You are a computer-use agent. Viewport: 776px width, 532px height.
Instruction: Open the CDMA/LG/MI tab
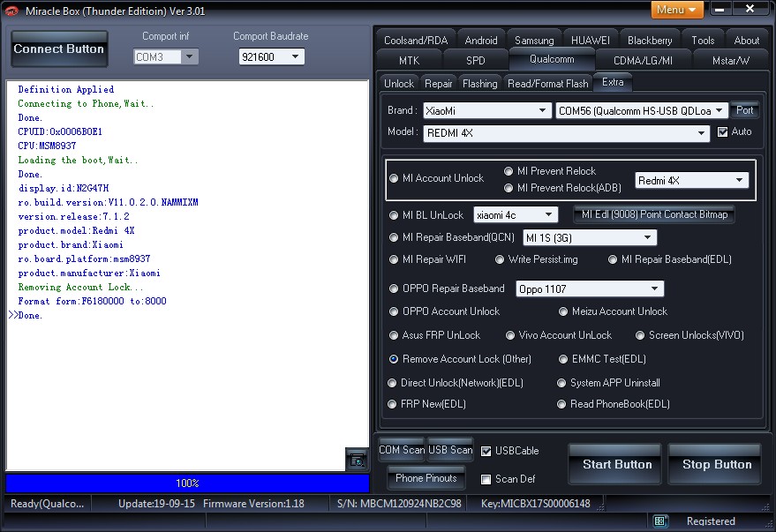tap(643, 60)
